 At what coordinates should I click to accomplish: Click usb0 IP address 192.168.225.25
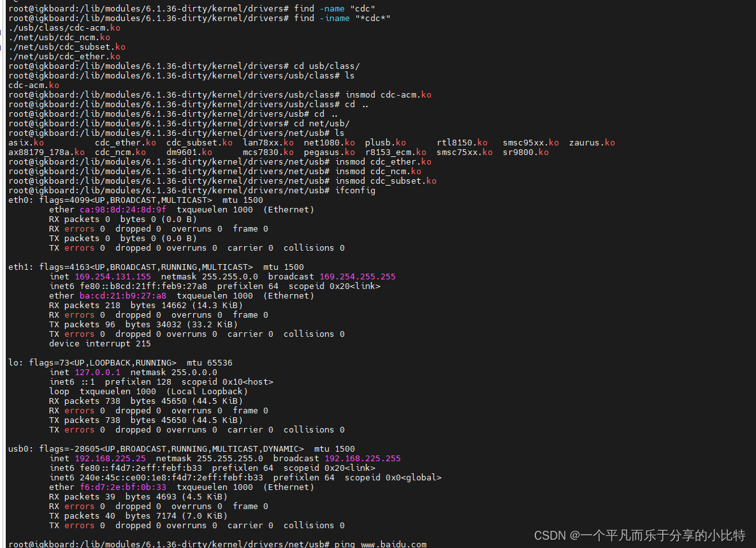(x=110, y=459)
